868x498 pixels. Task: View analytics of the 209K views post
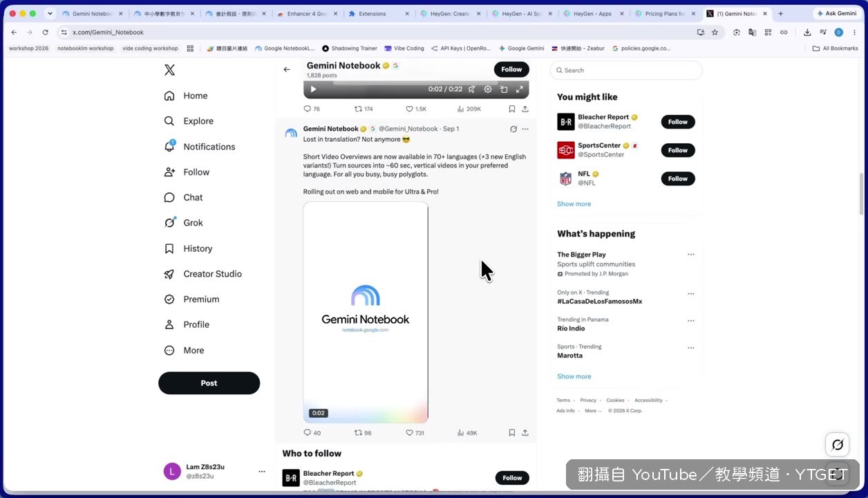[x=469, y=109]
